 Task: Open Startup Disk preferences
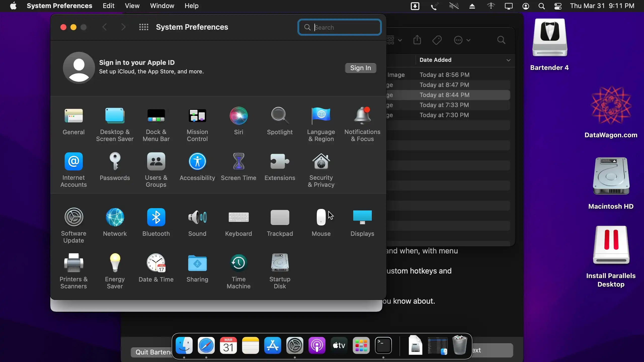tap(280, 263)
